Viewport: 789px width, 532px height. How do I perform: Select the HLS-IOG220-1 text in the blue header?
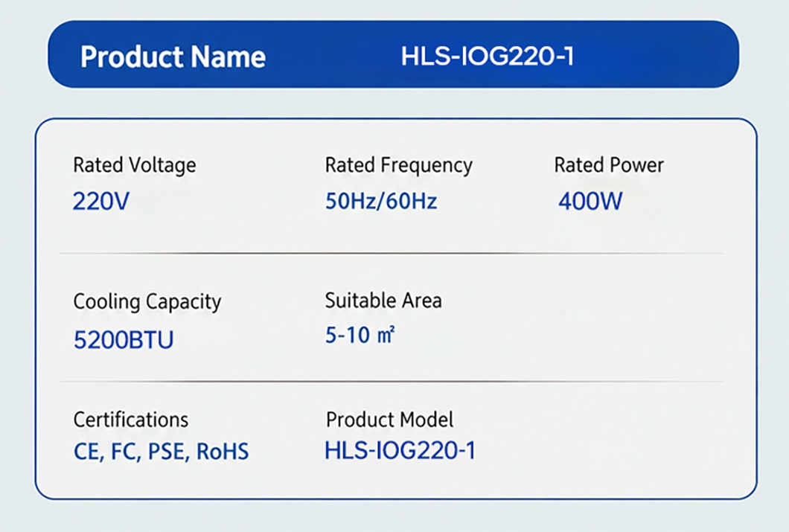click(487, 56)
